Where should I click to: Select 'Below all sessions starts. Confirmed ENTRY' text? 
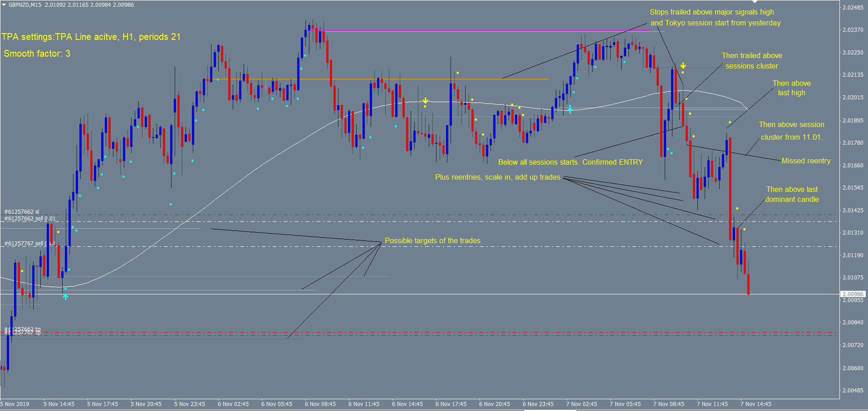click(570, 162)
